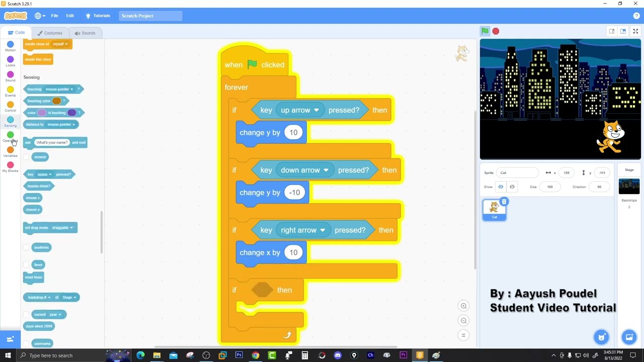Viewport: 644px width, 362px height.
Task: Open the File menu
Action: click(54, 16)
